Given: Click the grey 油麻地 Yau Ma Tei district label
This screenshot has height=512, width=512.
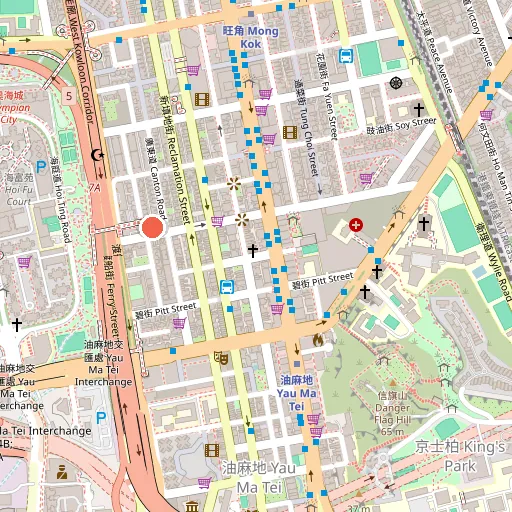Looking at the screenshot, I should point(259,477).
